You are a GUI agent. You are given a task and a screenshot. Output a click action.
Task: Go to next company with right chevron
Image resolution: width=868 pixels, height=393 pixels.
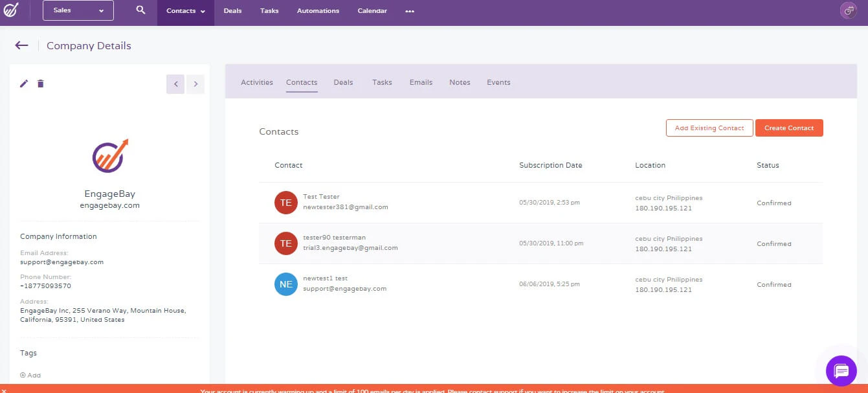195,84
